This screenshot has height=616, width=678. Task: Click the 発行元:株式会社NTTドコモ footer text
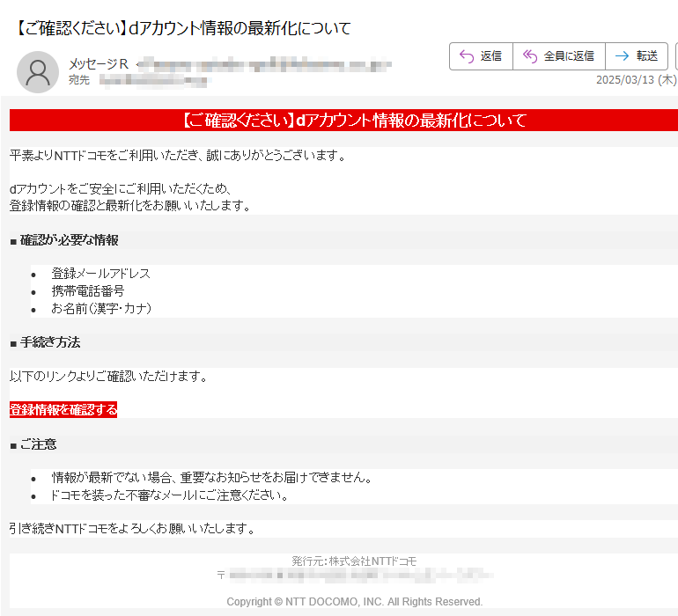(x=354, y=561)
